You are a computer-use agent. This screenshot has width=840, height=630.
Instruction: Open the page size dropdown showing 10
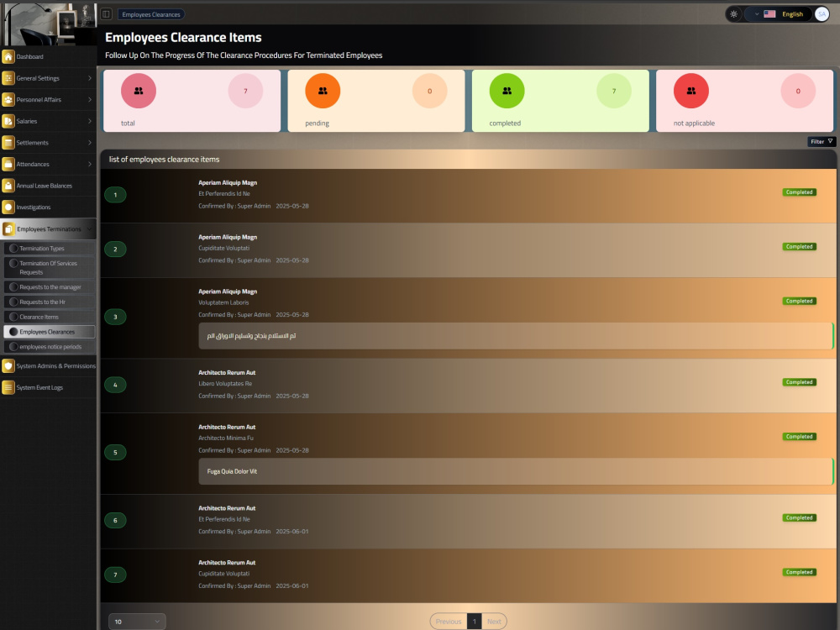tap(137, 622)
